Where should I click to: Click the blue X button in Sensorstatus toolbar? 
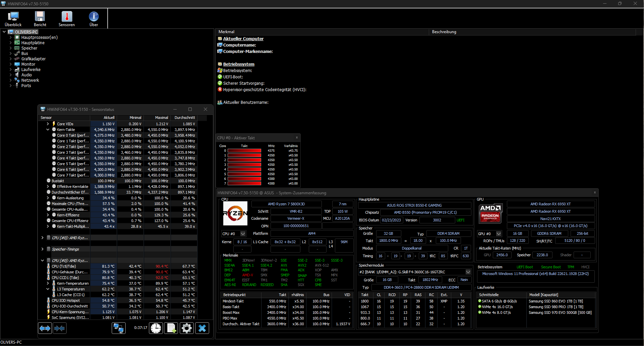[x=202, y=328]
